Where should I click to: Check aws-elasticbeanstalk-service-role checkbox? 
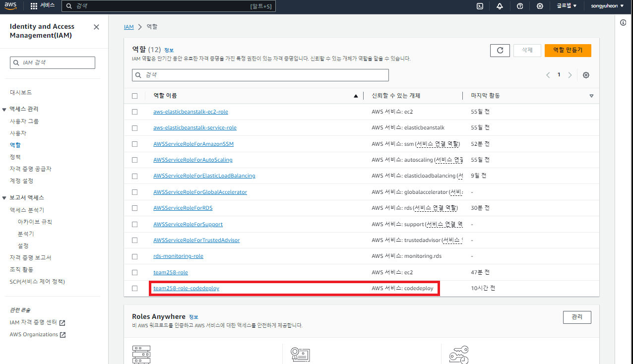pos(135,127)
